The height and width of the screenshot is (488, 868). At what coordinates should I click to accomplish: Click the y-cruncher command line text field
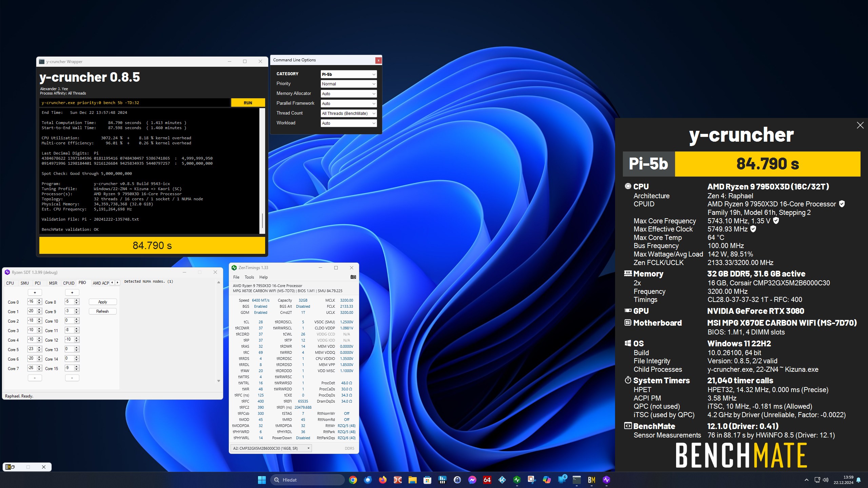coord(135,103)
